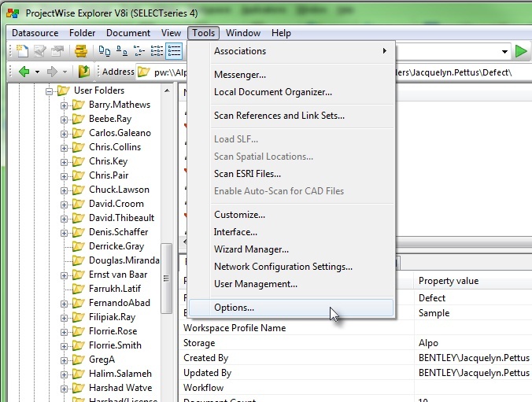Select the Chuck.Lawson folder
The height and width of the screenshot is (402, 532).
pyautogui.click(x=119, y=190)
